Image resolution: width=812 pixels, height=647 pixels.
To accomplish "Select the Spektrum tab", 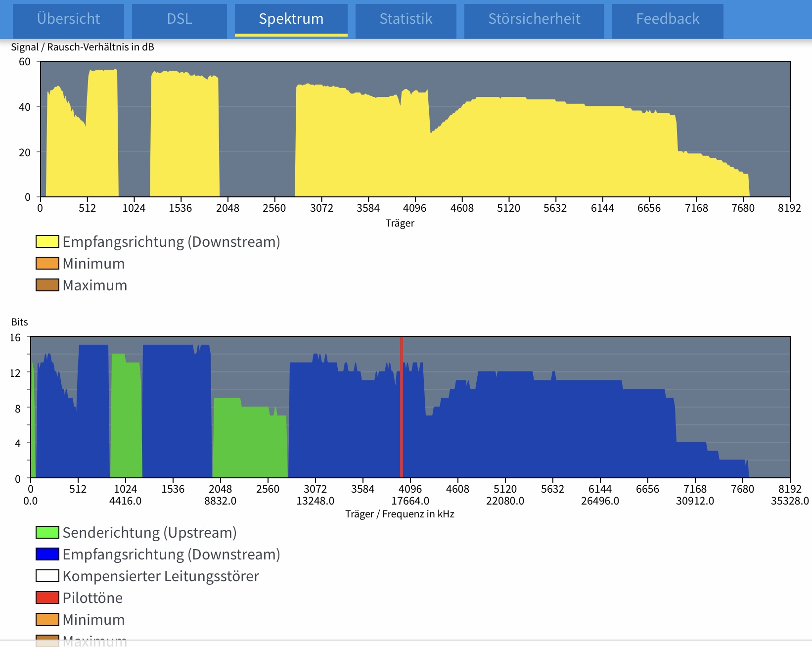I will [291, 19].
